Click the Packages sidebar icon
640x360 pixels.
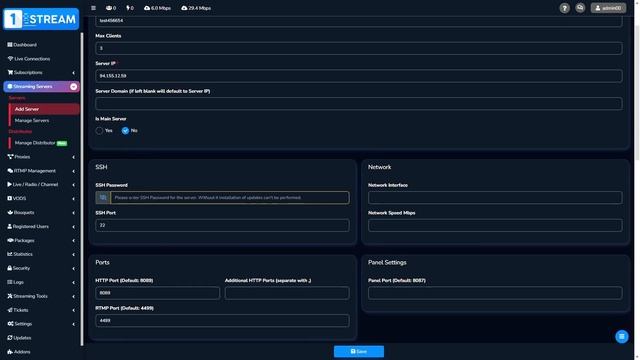pos(10,240)
